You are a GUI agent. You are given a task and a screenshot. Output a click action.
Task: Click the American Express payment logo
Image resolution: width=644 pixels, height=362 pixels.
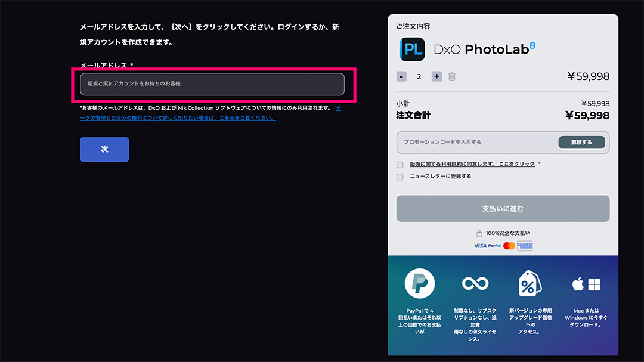pyautogui.click(x=525, y=246)
